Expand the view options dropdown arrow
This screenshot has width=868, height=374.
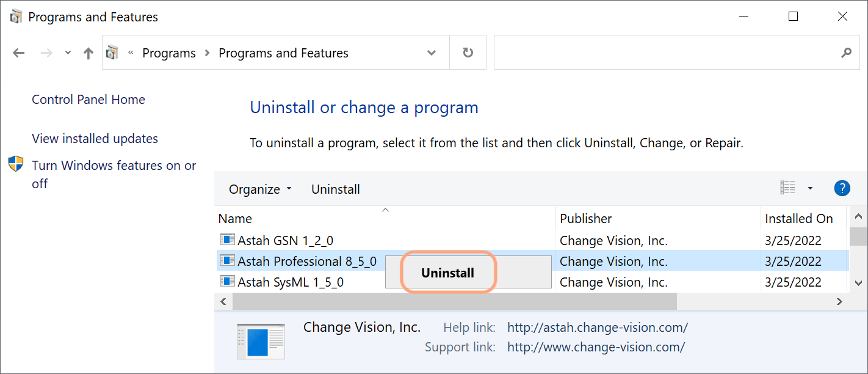[810, 188]
